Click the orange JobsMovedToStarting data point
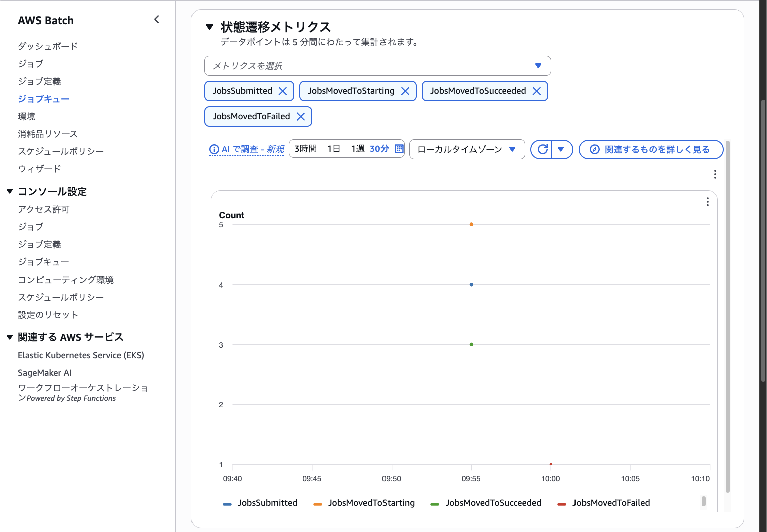 point(471,224)
